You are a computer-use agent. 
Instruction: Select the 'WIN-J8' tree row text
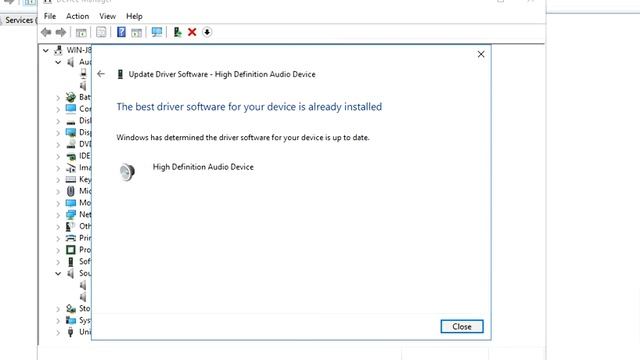[x=79, y=50]
